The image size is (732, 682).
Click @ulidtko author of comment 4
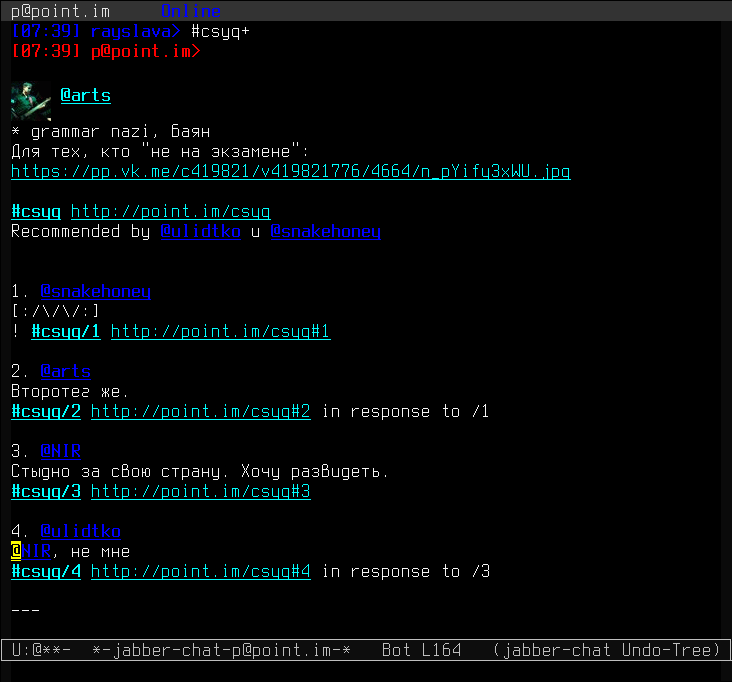pos(80,532)
